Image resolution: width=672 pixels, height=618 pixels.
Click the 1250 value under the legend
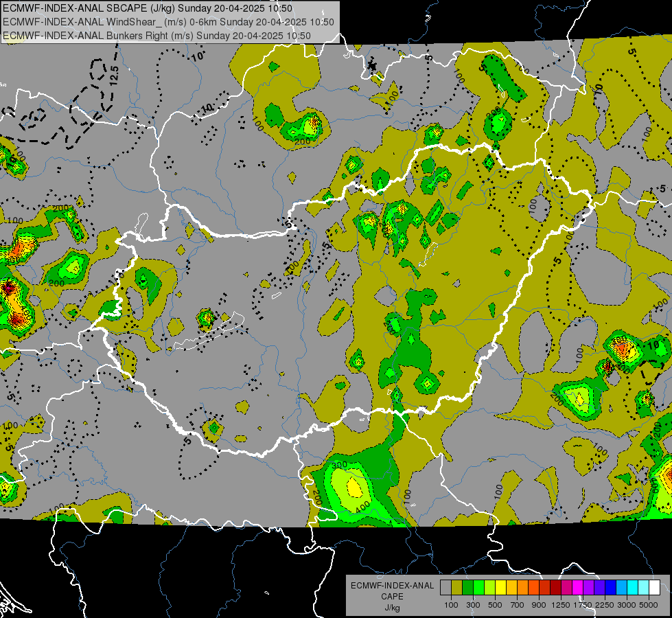tap(561, 605)
